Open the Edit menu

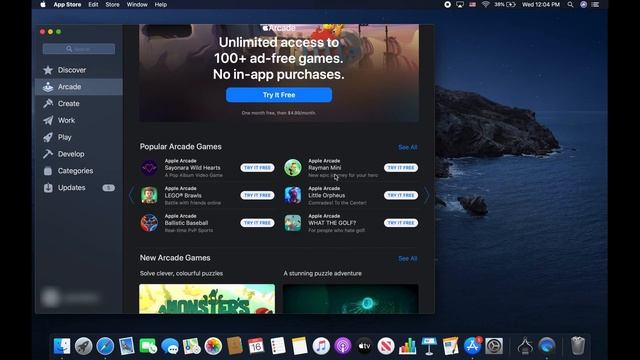point(93,4)
